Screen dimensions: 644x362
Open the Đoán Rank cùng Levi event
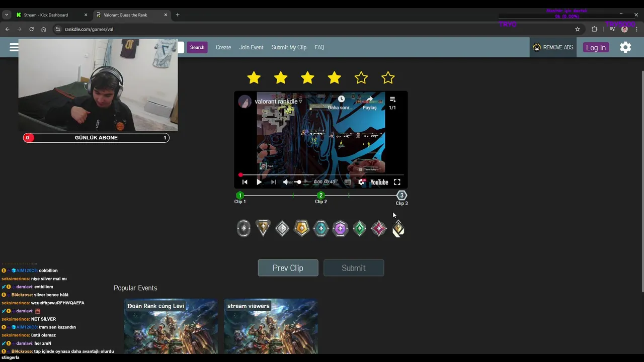click(171, 326)
